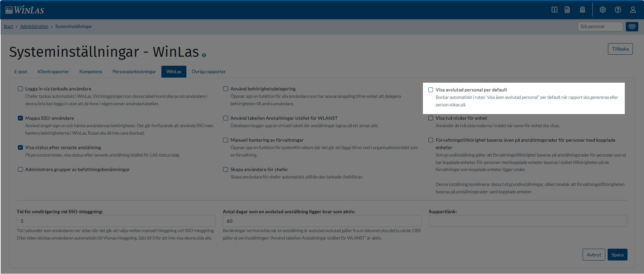Click 'Antal dagar som en avslutad anställning' label
Viewport: 644px width, 274px height.
click(x=289, y=212)
